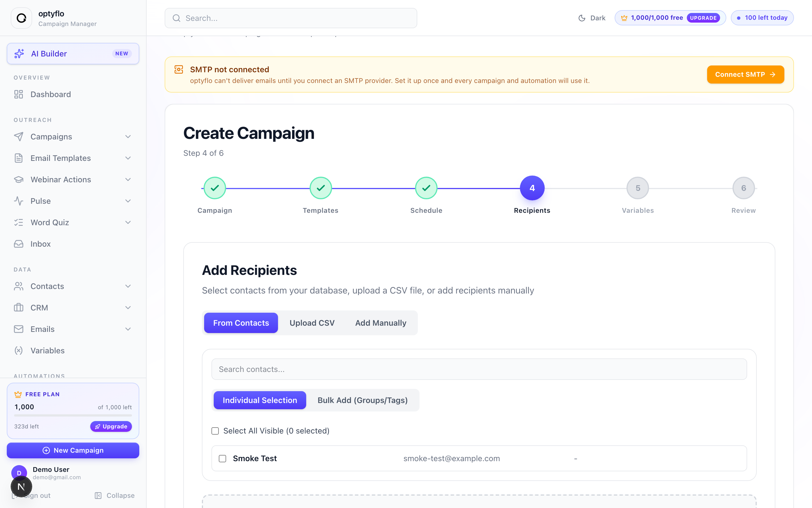Click the smoke-test@example.com email text
The width and height of the screenshot is (812, 508).
point(452,459)
